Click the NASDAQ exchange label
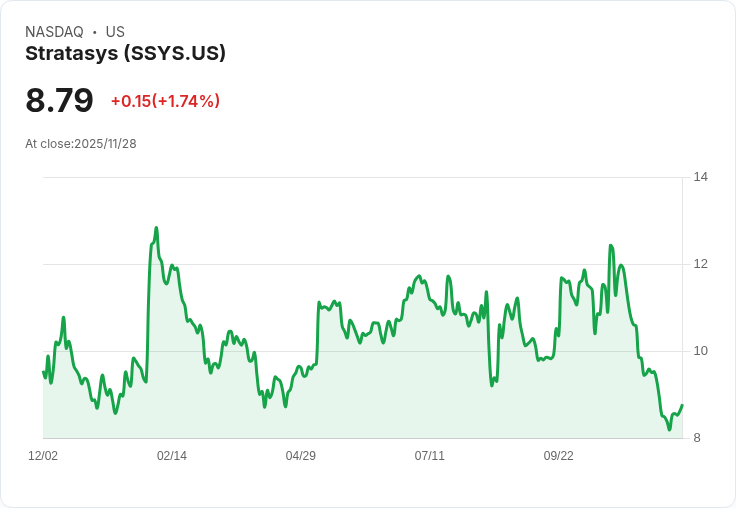The width and height of the screenshot is (736, 508). 54,32
